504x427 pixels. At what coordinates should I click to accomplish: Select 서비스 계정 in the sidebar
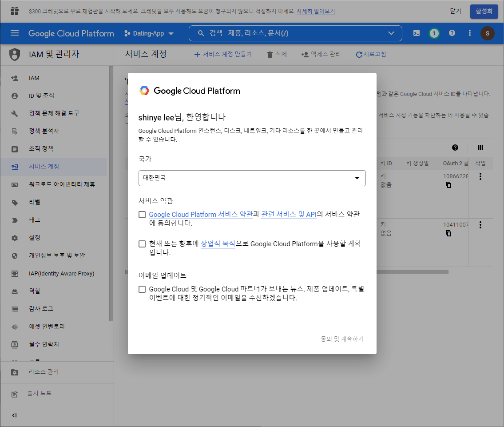tap(53, 167)
